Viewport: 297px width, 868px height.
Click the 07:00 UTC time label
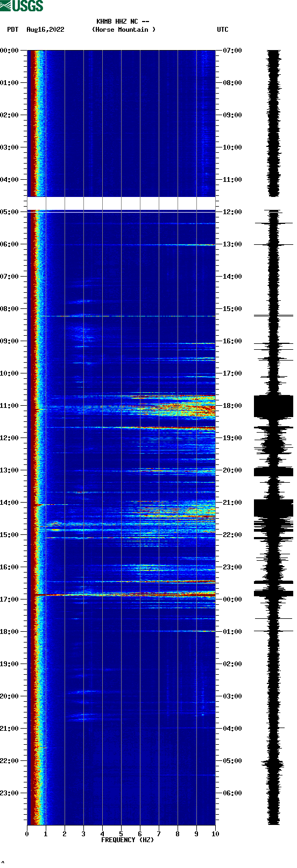tap(232, 51)
